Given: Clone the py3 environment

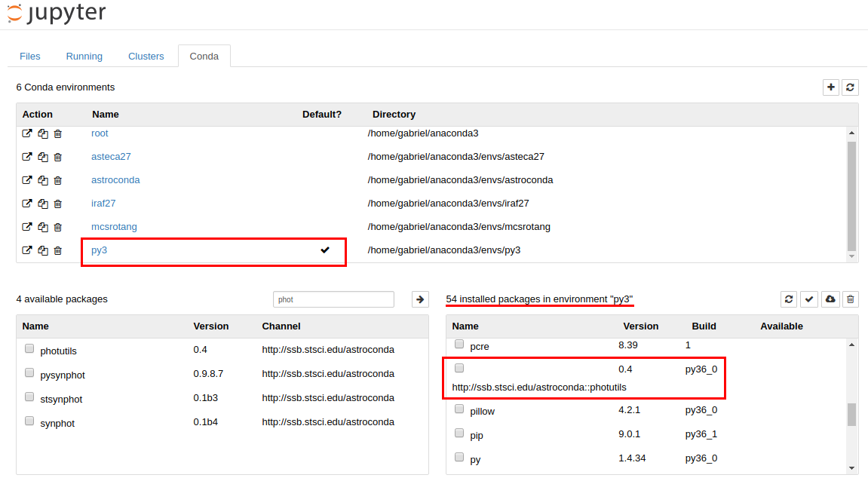Looking at the screenshot, I should [43, 250].
